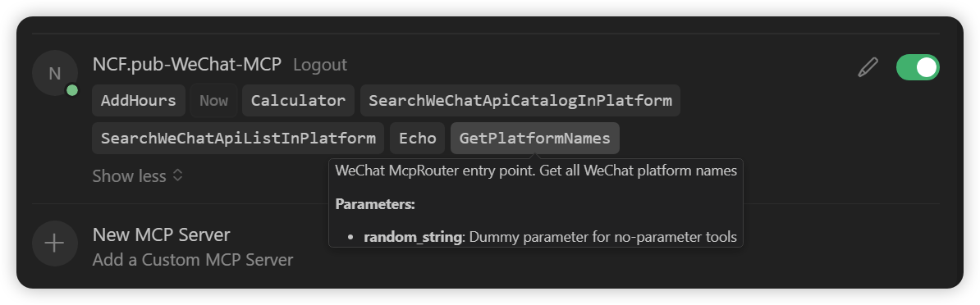
Task: Click the round N avatar icon
Action: tap(55, 73)
